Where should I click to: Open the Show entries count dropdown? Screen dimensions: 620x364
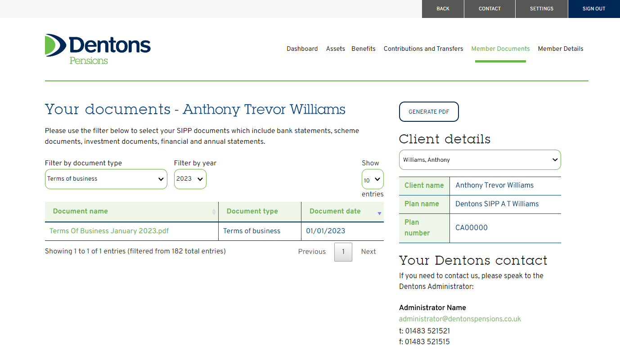coord(373,180)
